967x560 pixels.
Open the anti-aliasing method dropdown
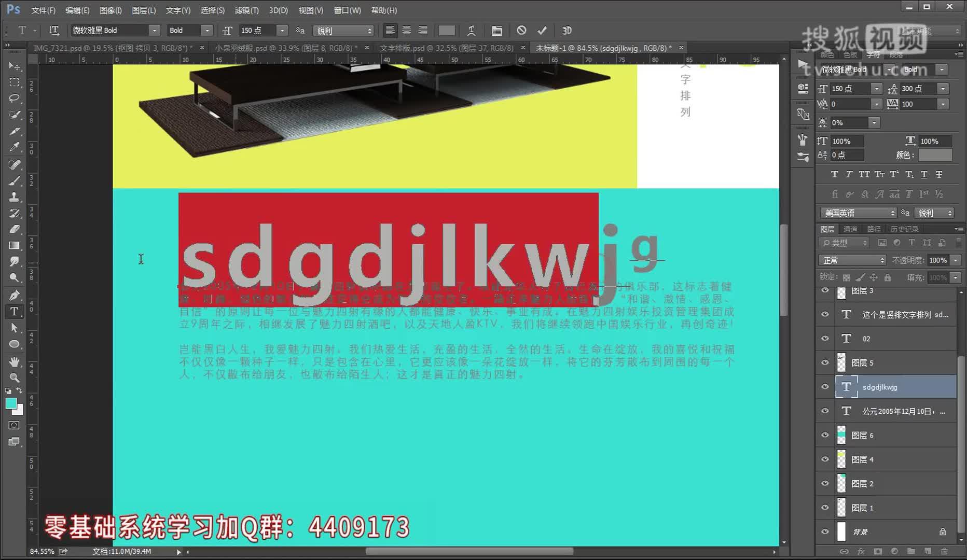click(x=343, y=31)
